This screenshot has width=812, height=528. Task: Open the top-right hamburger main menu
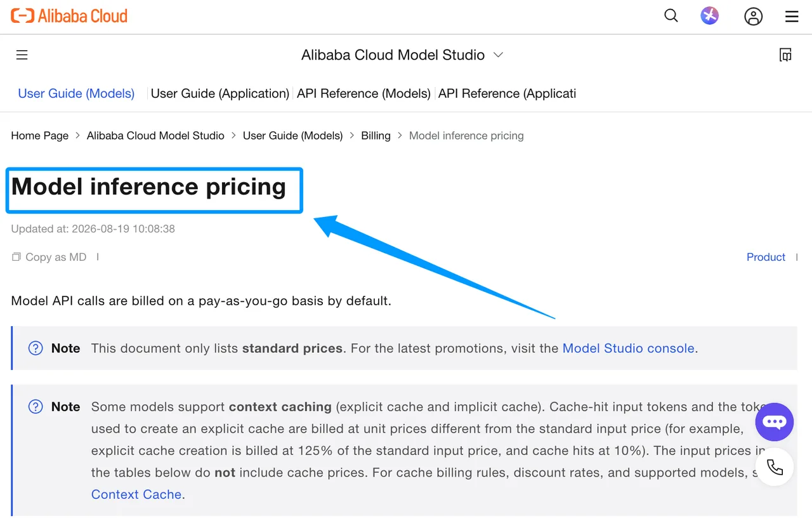click(x=792, y=16)
